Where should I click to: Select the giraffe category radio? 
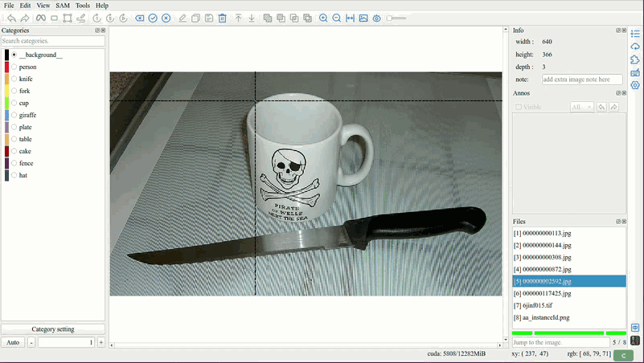tap(14, 115)
